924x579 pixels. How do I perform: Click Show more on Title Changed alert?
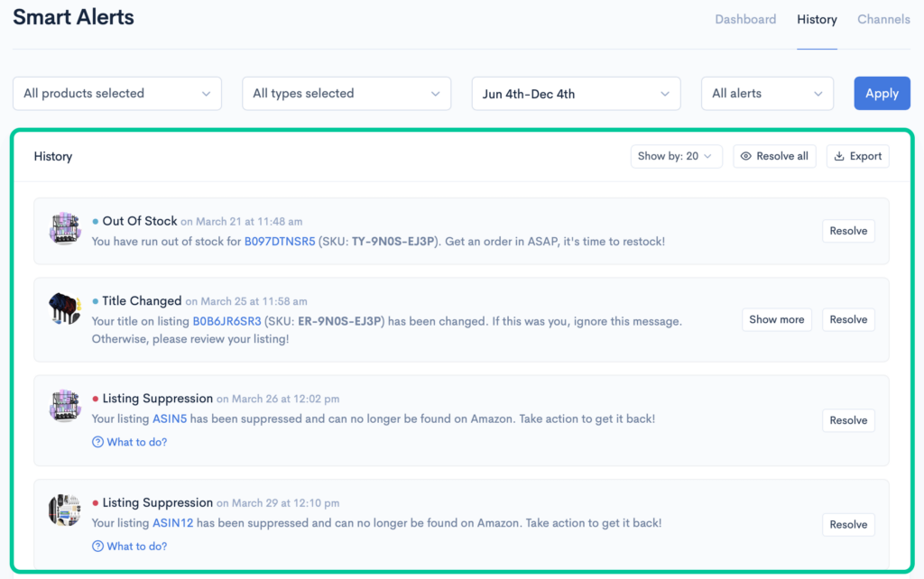[x=776, y=319]
